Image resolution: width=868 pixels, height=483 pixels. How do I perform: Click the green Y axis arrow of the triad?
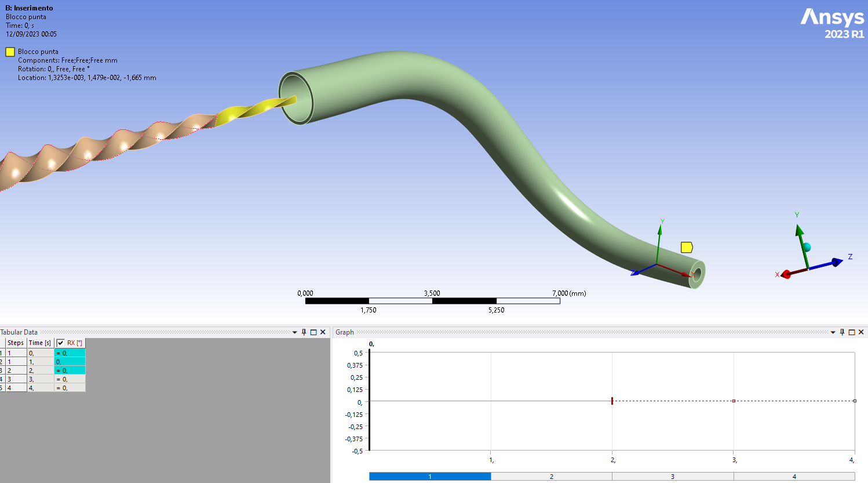(800, 231)
